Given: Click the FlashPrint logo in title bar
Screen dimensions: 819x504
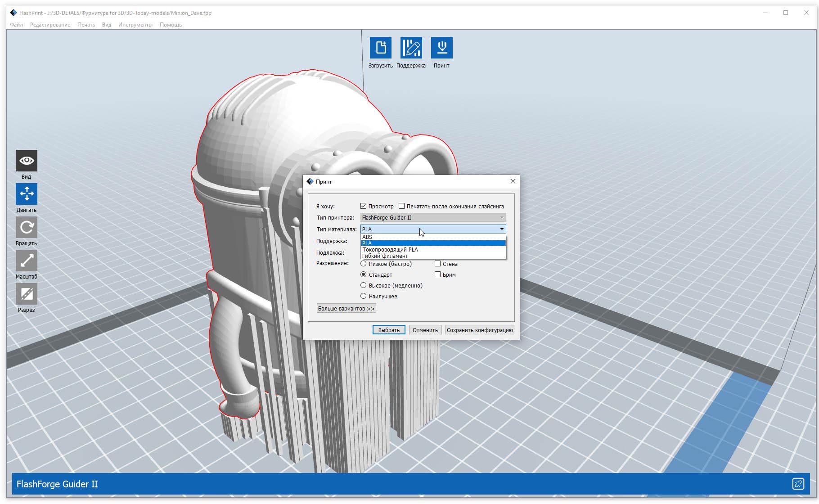Looking at the screenshot, I should click(13, 13).
